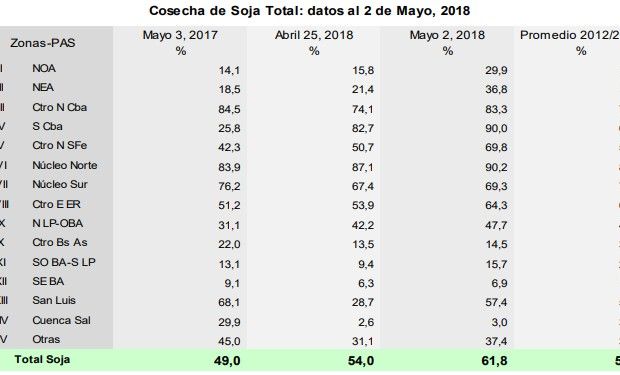Click the SO BA-S LP row label
The width and height of the screenshot is (620, 375).
point(64,262)
